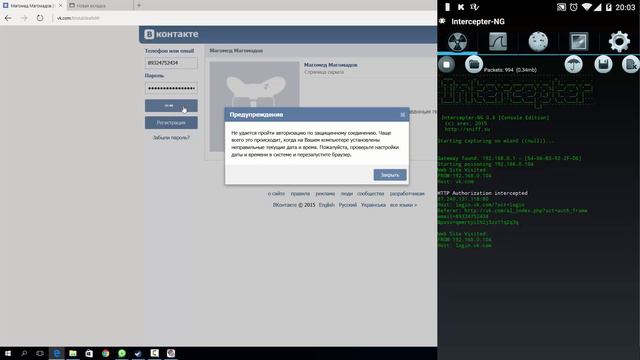Open the разработчикам footer link
Screen dimensions: 640x360
point(407,193)
